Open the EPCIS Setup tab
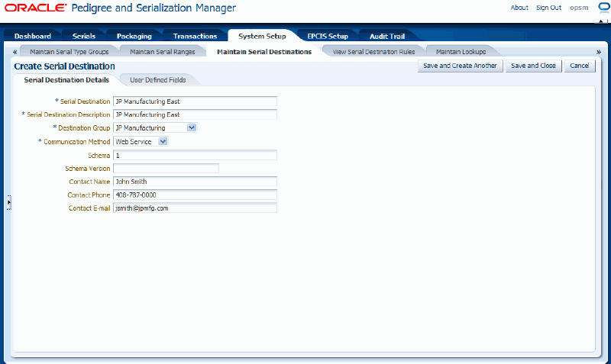 tap(328, 36)
